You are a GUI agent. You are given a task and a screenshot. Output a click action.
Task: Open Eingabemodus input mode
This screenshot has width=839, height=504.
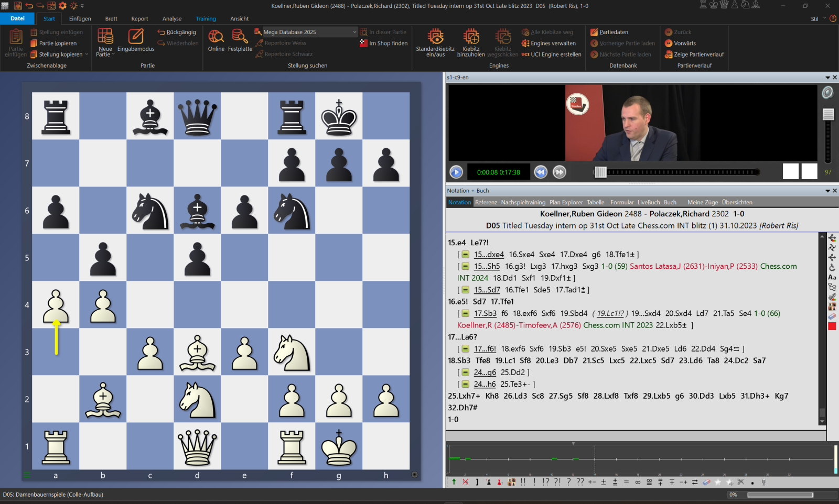point(136,37)
